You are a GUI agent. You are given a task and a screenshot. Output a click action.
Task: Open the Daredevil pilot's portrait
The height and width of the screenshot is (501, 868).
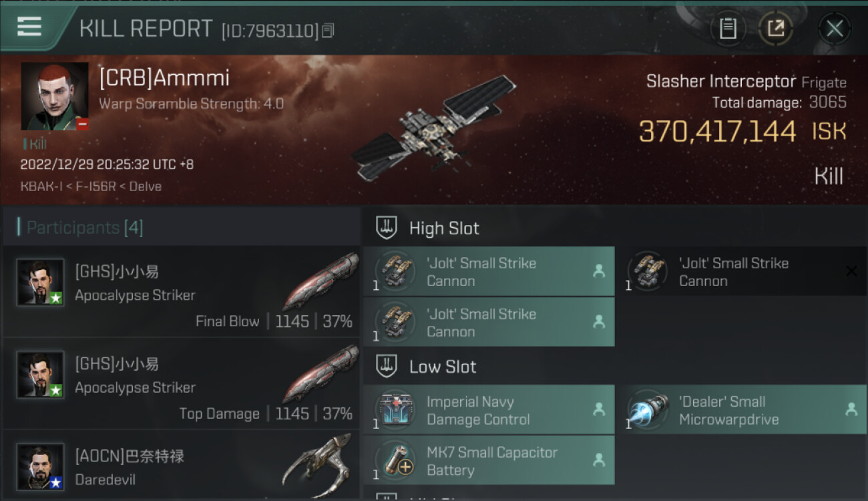coord(41,467)
